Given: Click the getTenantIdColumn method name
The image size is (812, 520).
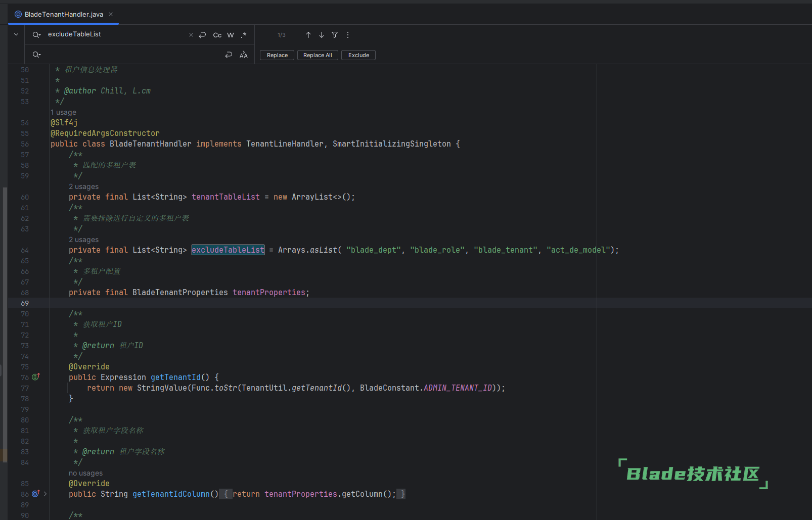Looking at the screenshot, I should click(171, 494).
